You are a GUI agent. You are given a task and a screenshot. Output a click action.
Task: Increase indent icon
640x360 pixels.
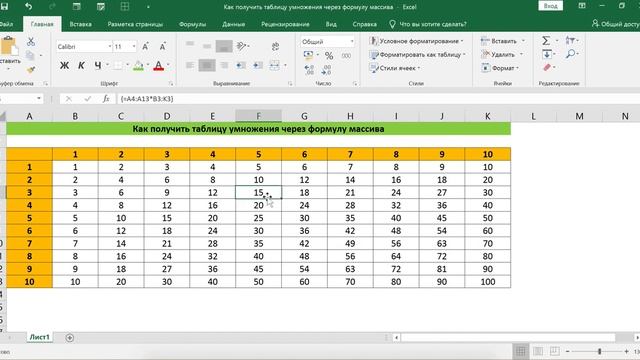coord(258,65)
